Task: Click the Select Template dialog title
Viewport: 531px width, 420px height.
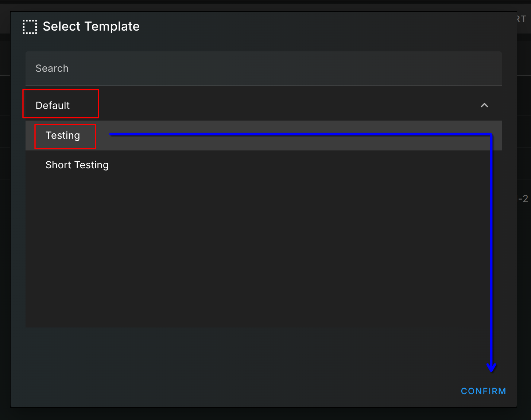Action: 91,26
